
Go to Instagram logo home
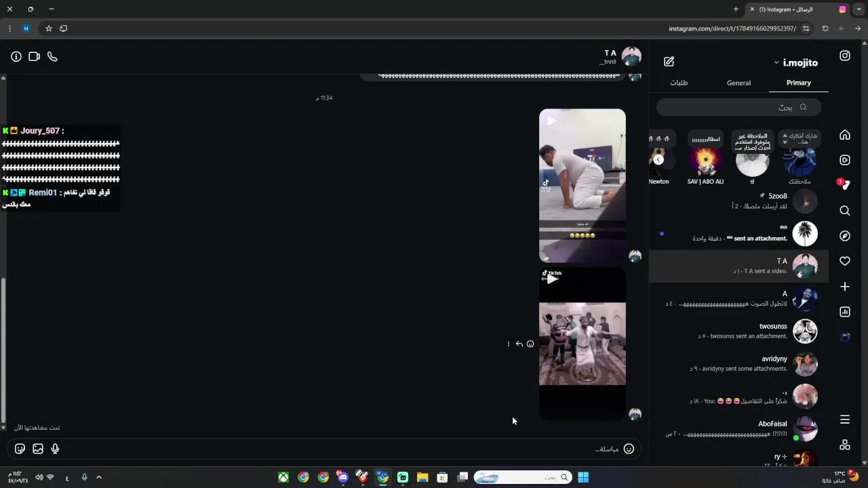(845, 56)
